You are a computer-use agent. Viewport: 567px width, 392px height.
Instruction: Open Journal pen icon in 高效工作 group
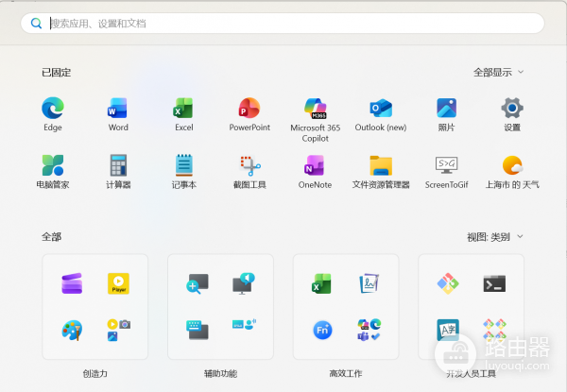click(x=369, y=283)
